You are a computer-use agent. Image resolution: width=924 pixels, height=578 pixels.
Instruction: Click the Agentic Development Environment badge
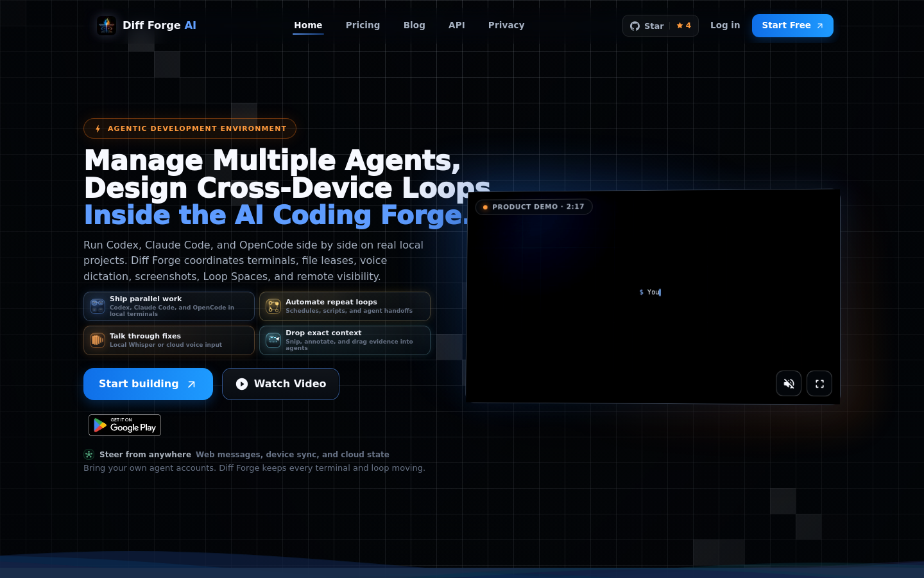click(x=190, y=128)
